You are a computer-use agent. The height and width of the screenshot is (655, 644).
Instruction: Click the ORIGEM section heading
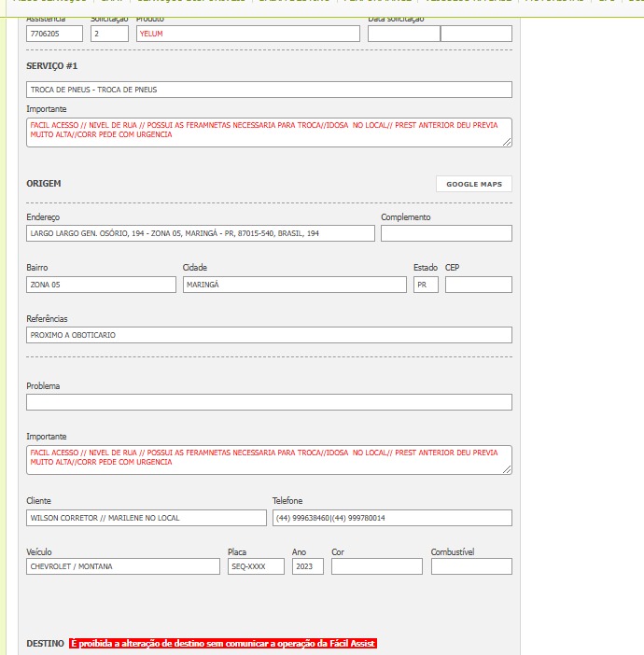coord(44,184)
